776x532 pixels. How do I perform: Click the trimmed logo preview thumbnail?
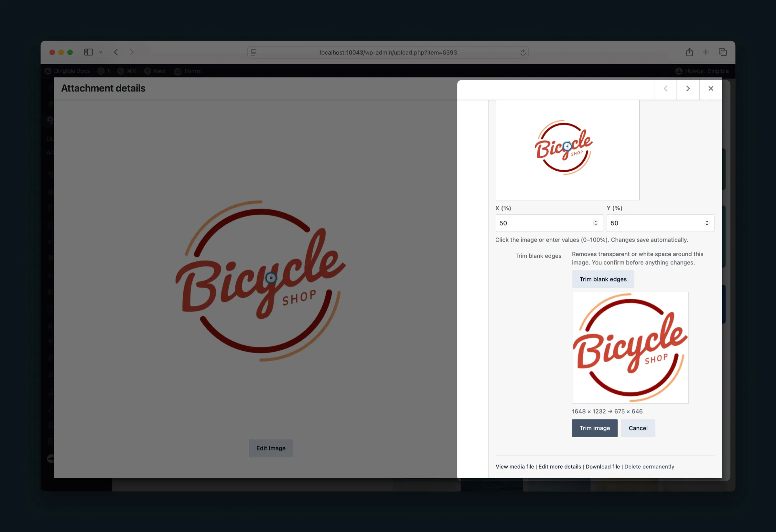pyautogui.click(x=630, y=347)
